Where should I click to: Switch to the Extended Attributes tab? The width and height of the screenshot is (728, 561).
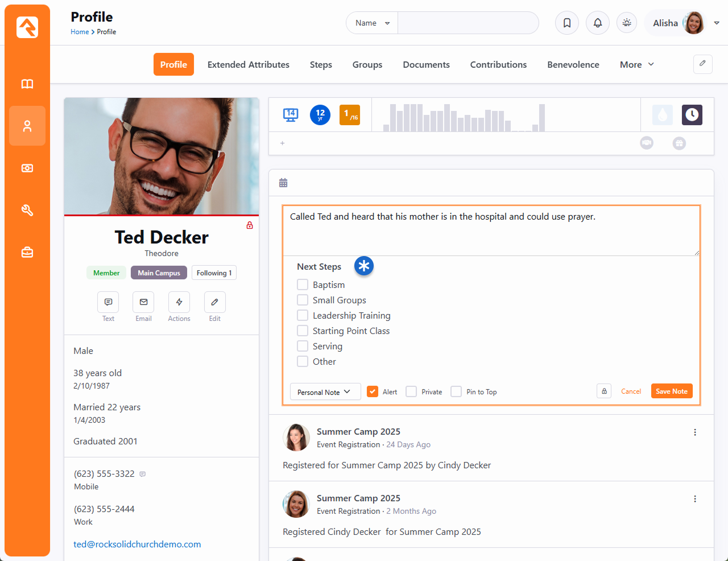(248, 65)
